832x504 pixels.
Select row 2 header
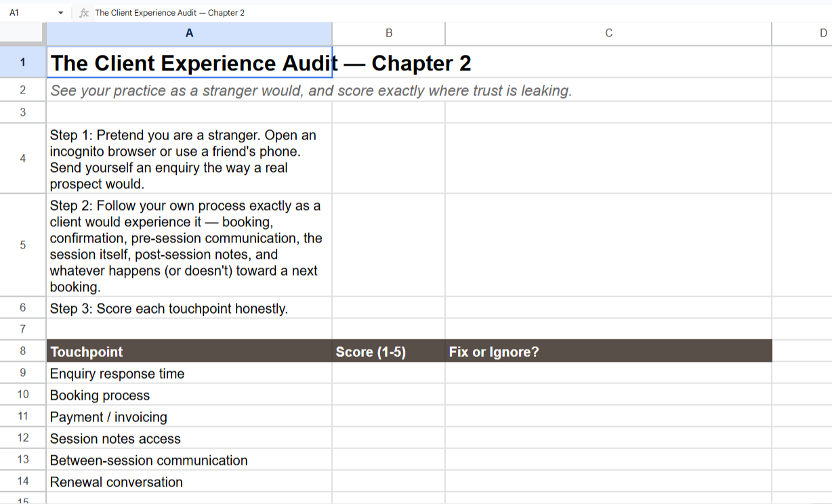(x=22, y=90)
